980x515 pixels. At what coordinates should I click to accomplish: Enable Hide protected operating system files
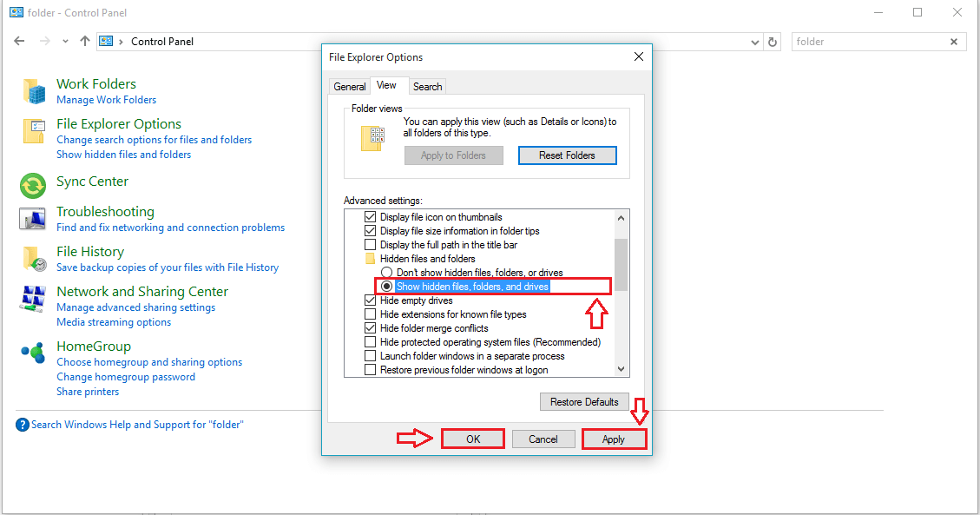point(370,342)
